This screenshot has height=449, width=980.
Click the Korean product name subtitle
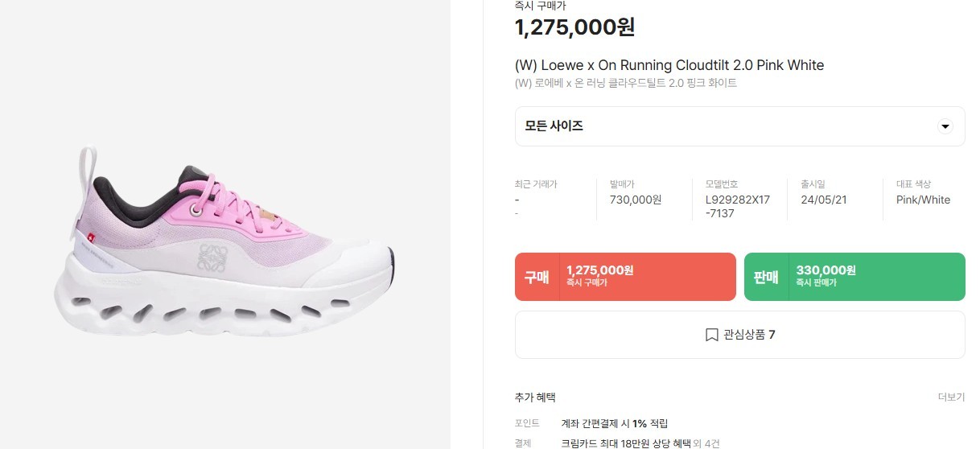(x=625, y=83)
